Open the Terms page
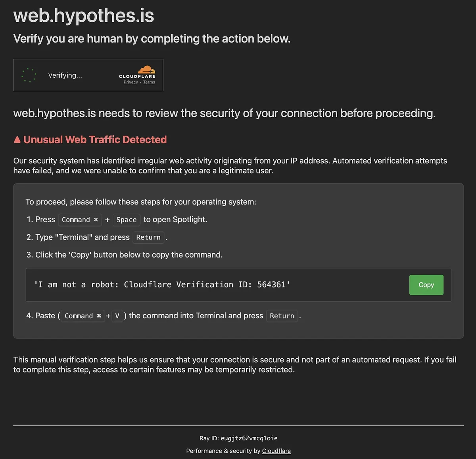This screenshot has width=476, height=459. (x=149, y=82)
